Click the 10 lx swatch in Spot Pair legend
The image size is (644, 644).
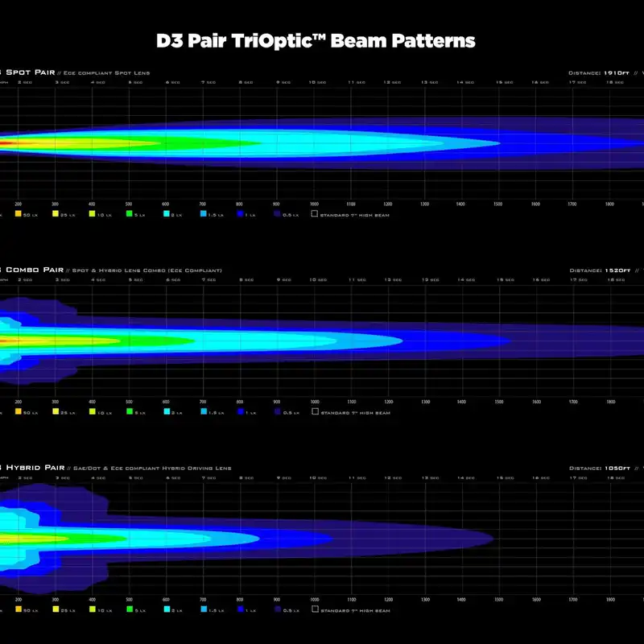pyautogui.click(x=92, y=213)
